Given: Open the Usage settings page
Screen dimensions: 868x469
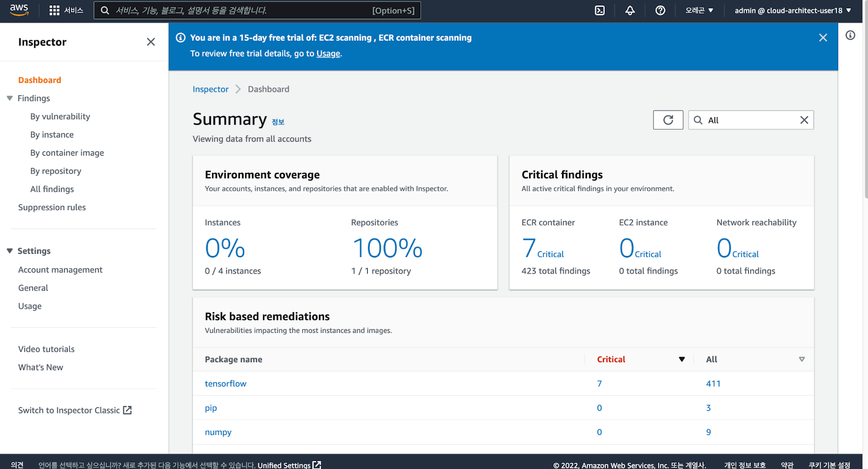Looking at the screenshot, I should click(30, 306).
